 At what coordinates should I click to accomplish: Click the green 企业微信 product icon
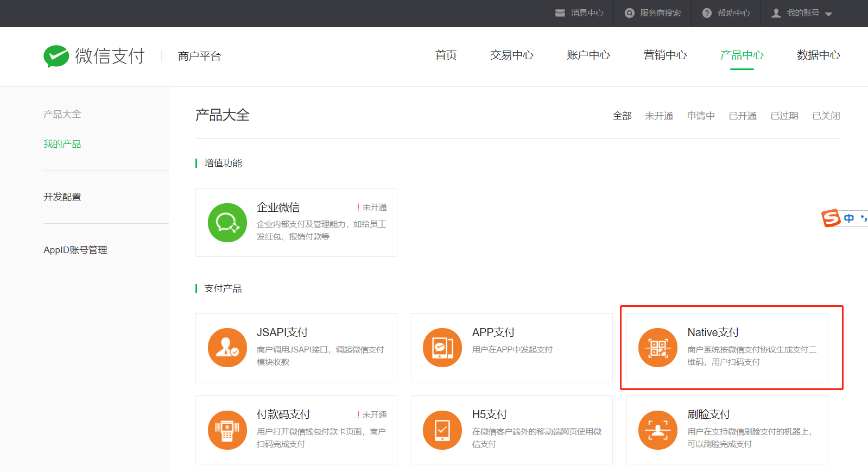(227, 223)
